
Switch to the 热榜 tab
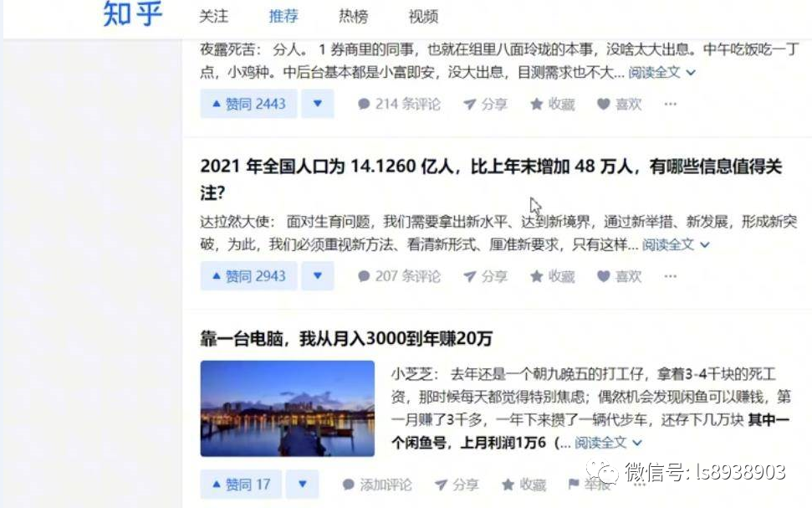(x=353, y=17)
